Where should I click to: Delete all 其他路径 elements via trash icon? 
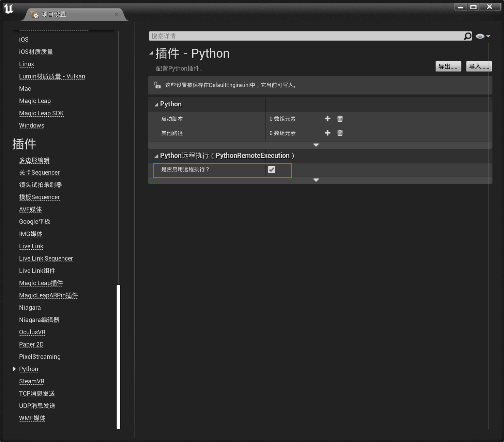tap(340, 133)
